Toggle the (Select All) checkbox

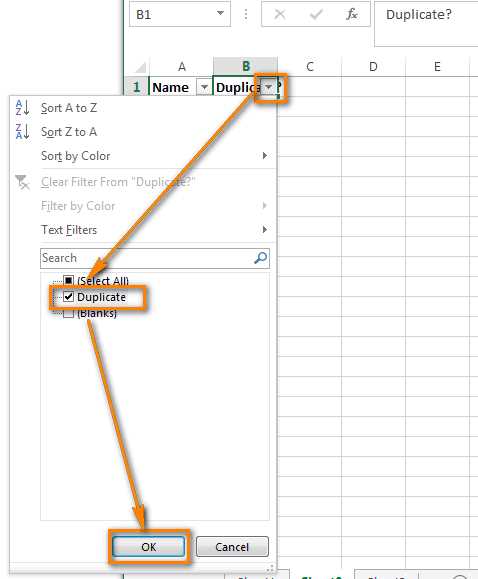(69, 281)
